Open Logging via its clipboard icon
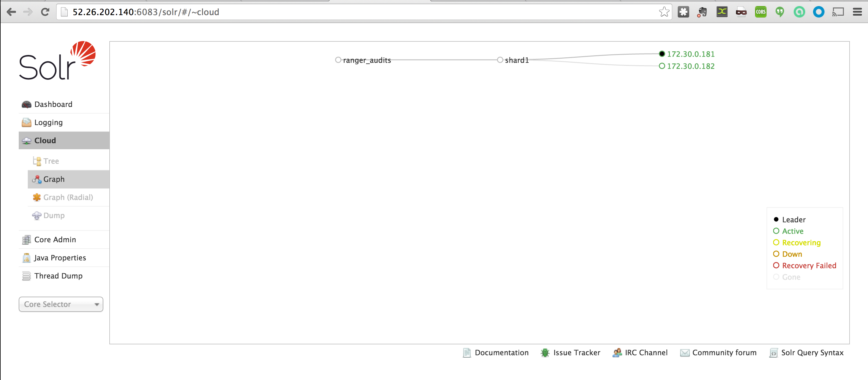This screenshot has width=868, height=380. 26,123
